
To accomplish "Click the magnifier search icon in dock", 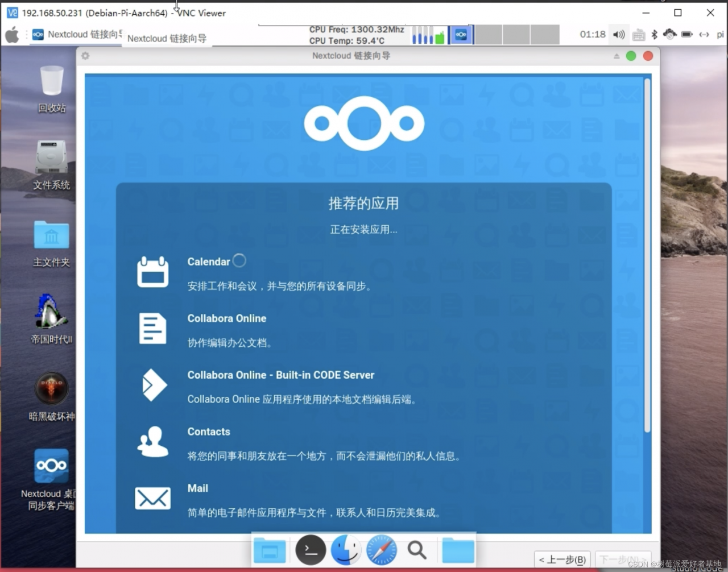I will [x=417, y=550].
